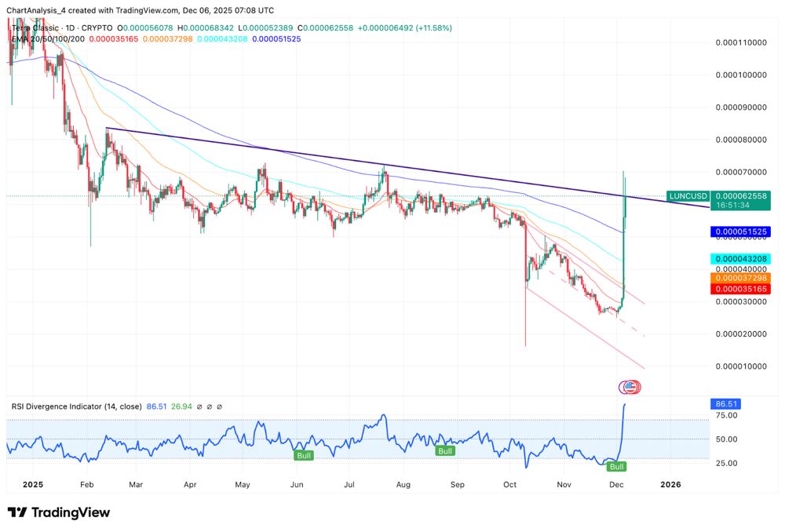Click the Bull marker near late August
Screen dimensions: 785x532
(445, 451)
